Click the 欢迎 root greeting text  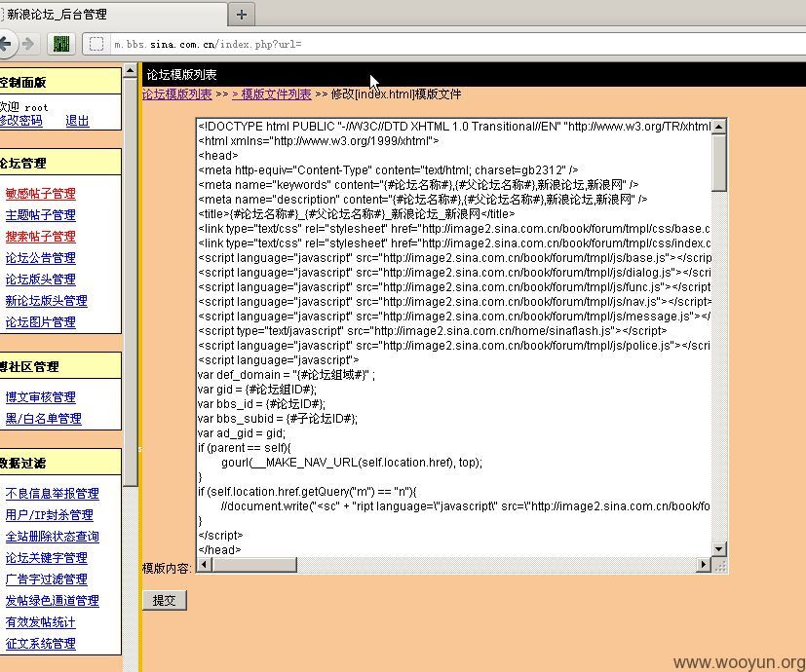[x=23, y=107]
